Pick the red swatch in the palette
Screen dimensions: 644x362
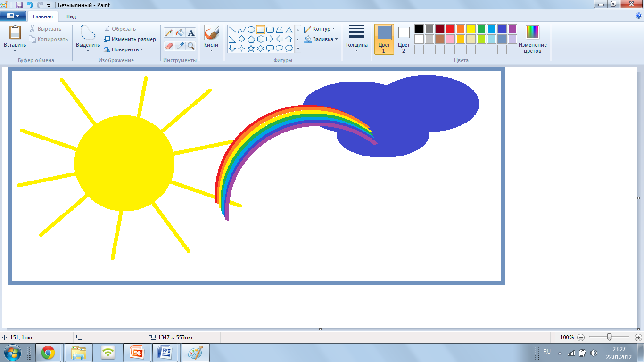(450, 29)
